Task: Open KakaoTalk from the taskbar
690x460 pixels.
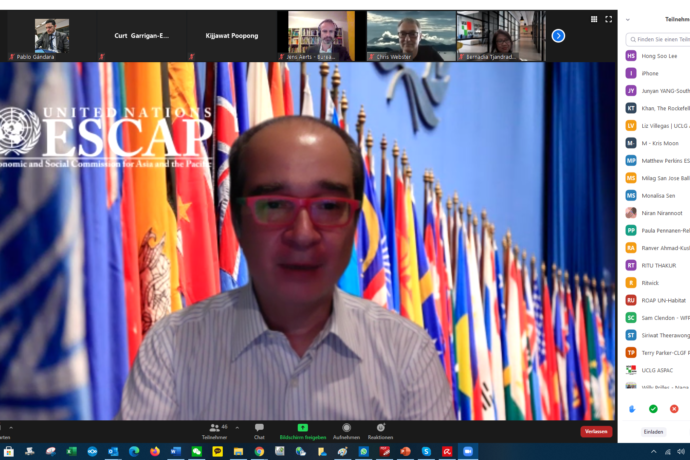Action: pyautogui.click(x=217, y=451)
